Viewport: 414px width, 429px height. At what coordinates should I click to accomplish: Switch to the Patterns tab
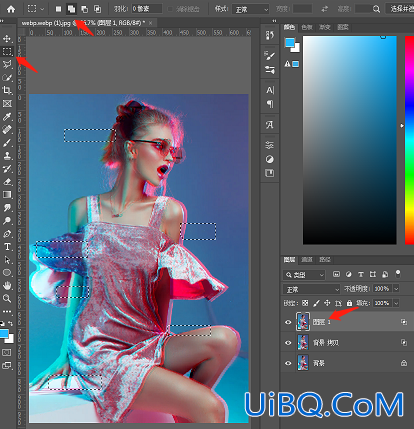(342, 27)
